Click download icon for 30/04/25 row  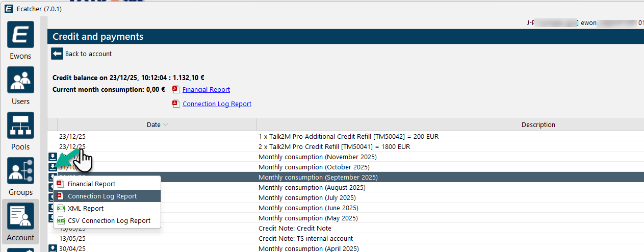(53, 248)
